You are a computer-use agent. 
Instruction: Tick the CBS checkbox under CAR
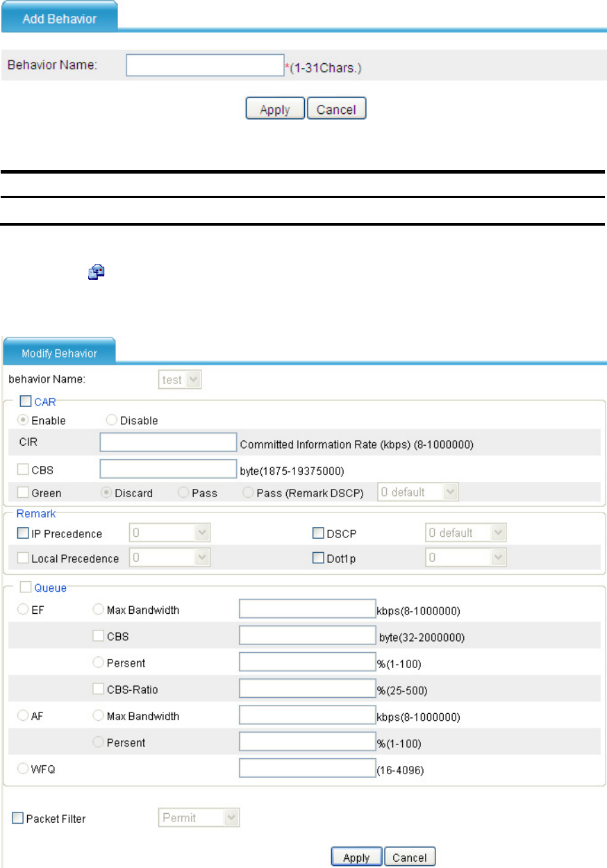[23, 469]
